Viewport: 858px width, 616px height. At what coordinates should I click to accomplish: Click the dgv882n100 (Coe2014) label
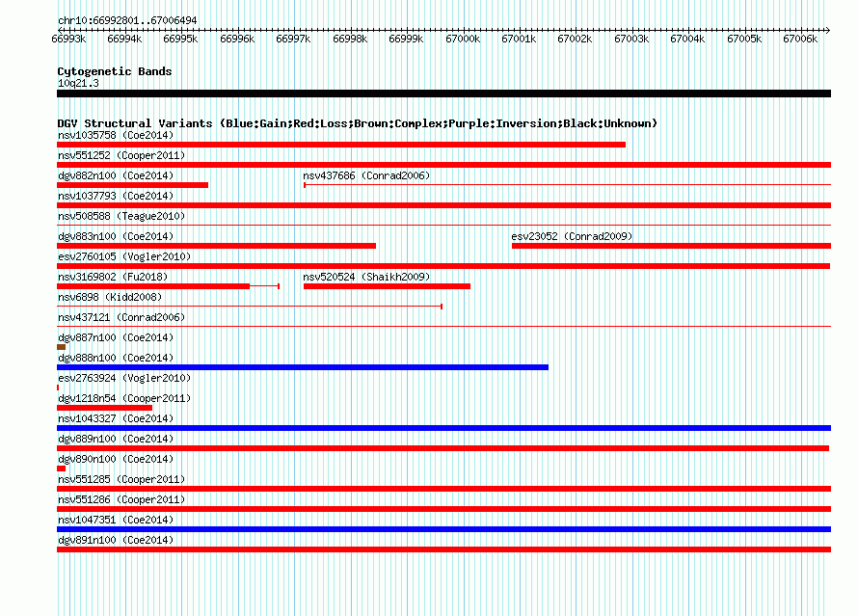click(116, 175)
